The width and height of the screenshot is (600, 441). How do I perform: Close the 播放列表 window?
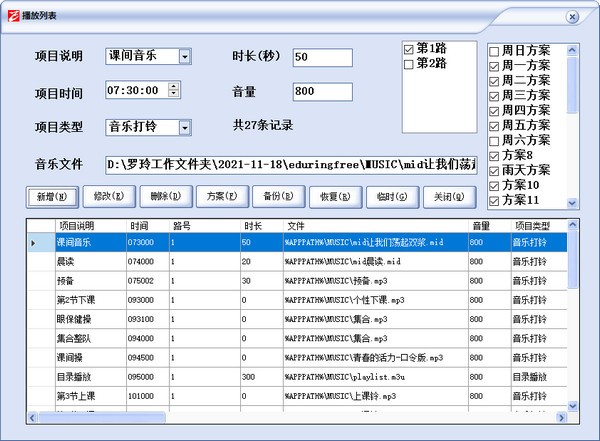pyautogui.click(x=571, y=16)
